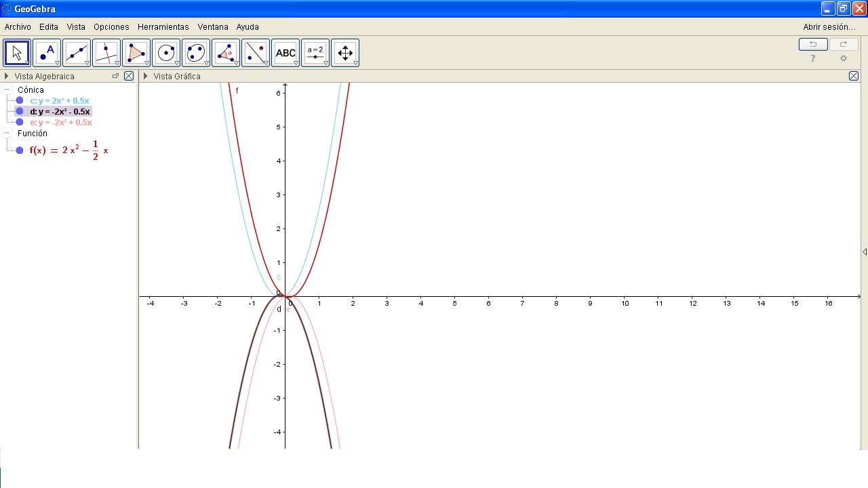Expand the side perspectives panel arrow
This screenshot has height=488, width=868.
coord(865,251)
